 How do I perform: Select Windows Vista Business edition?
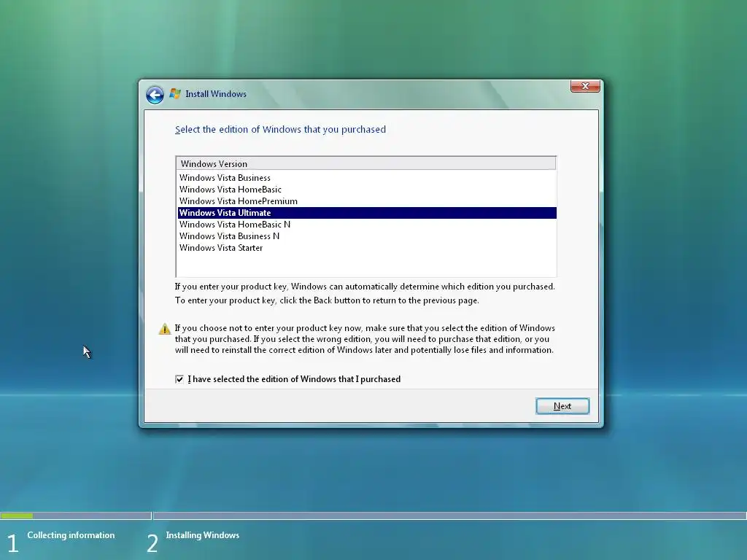pos(367,178)
